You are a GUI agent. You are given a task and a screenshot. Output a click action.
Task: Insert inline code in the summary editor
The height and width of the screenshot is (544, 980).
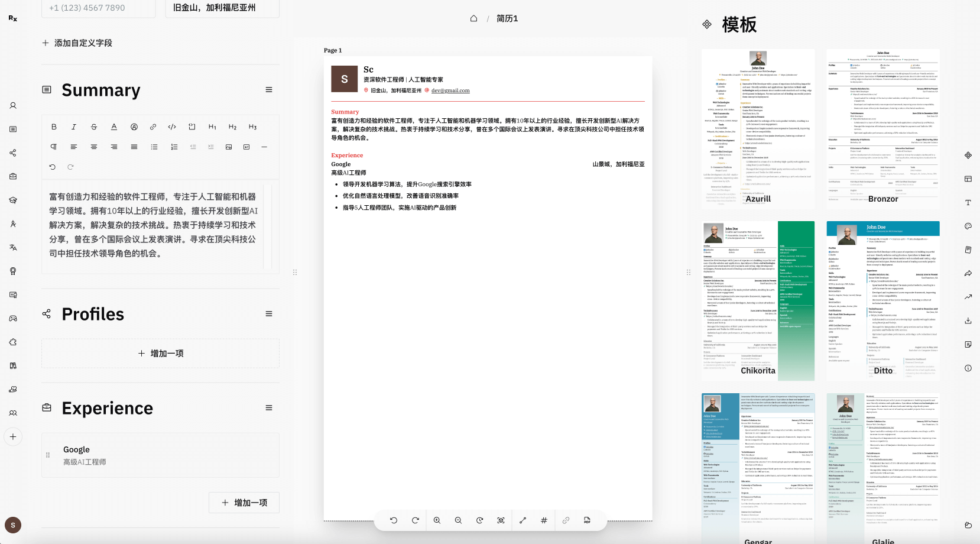click(x=172, y=127)
